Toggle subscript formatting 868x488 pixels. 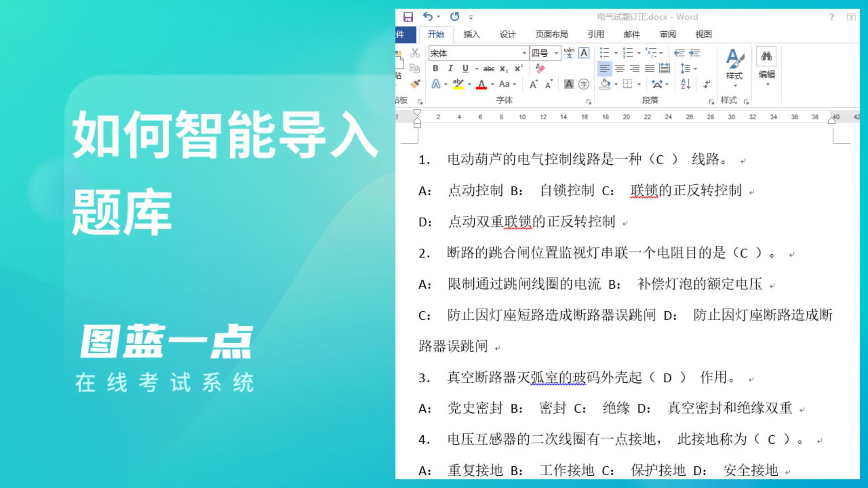(x=504, y=69)
